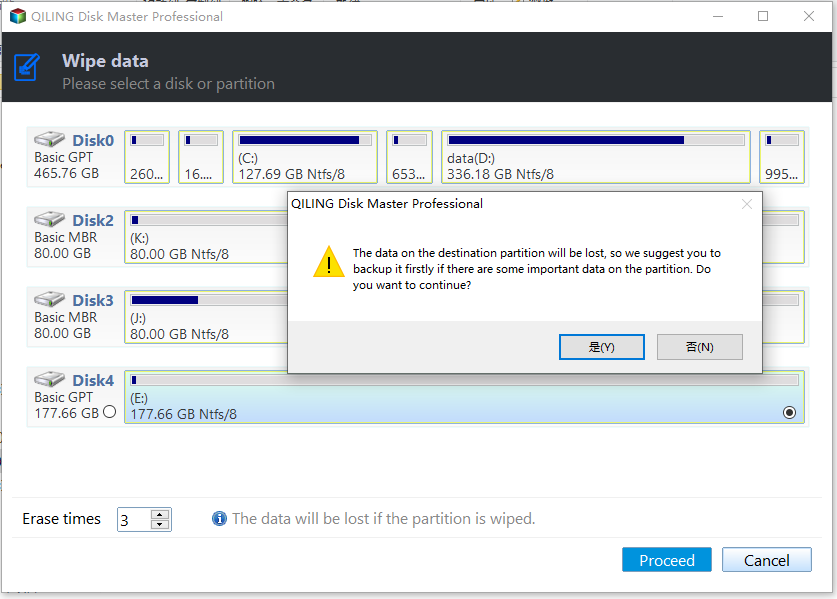Select the C: 127.69 GB partition

305,157
